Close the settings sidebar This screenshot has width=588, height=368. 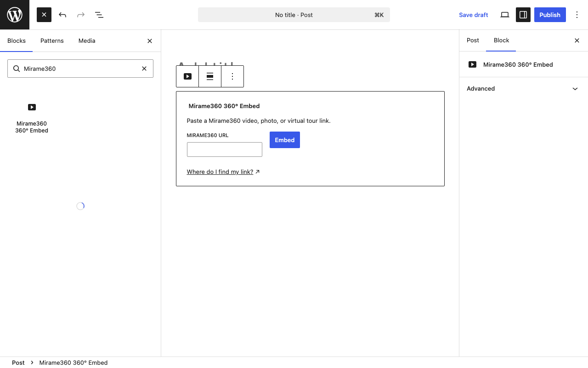[577, 40]
